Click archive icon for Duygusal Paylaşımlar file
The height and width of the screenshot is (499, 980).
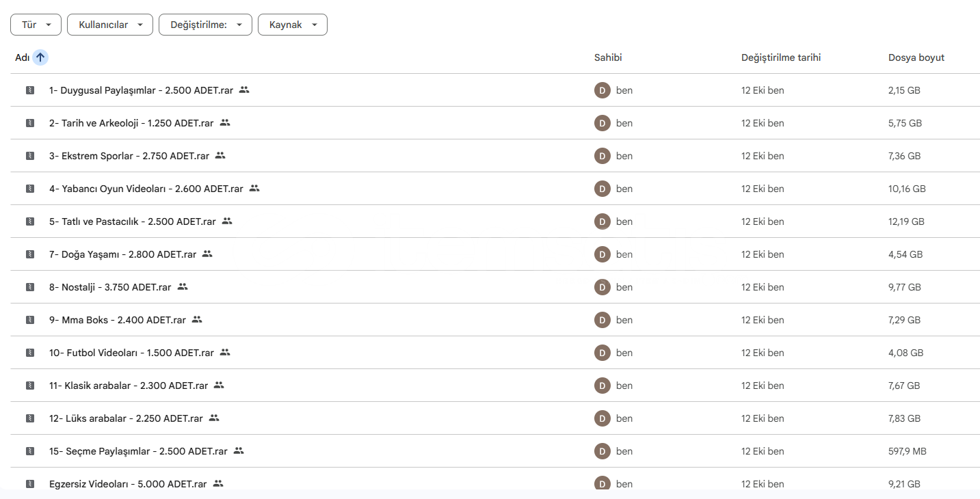[30, 90]
